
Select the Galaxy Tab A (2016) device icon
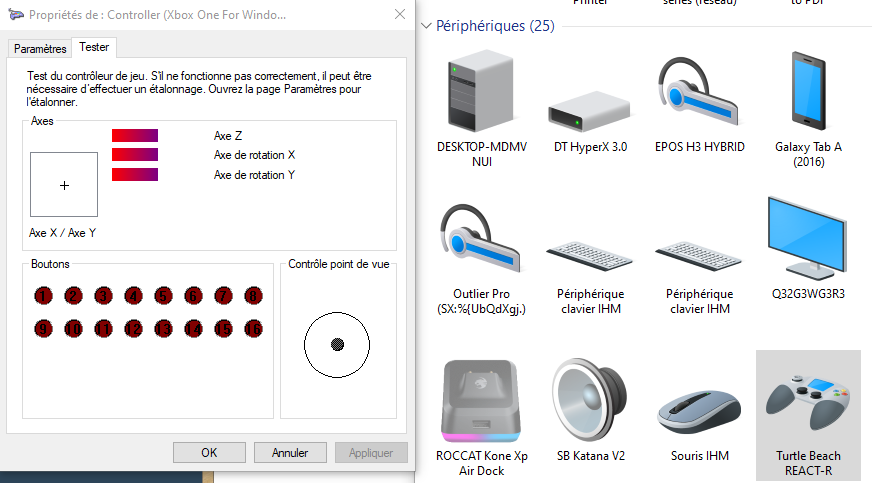808,91
